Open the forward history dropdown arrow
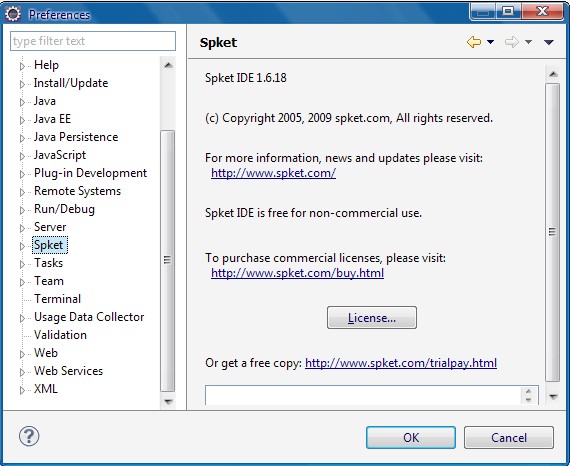570x466 pixels. click(x=528, y=42)
